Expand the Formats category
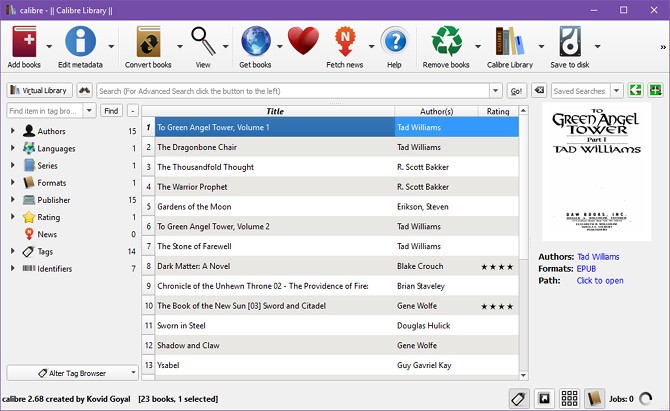Viewport: 670px width, 411px height. tap(13, 182)
